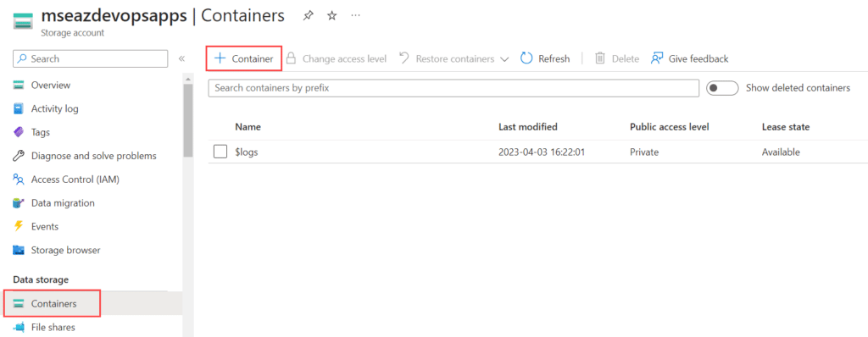Image resolution: width=868 pixels, height=337 pixels.
Task: Click Refresh label in toolbar
Action: [x=554, y=58]
